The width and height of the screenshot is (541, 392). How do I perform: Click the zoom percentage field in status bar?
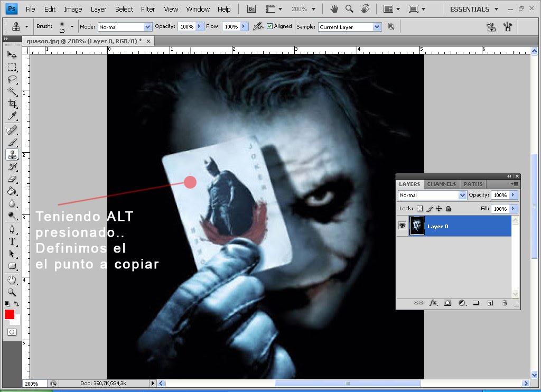(x=35, y=384)
